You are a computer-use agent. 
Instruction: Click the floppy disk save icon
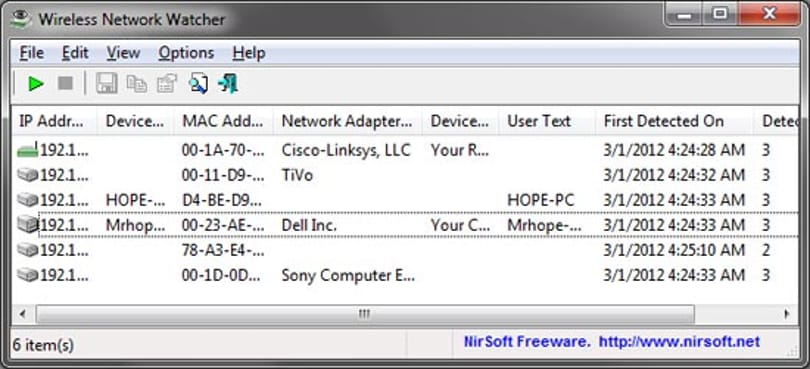tap(106, 83)
